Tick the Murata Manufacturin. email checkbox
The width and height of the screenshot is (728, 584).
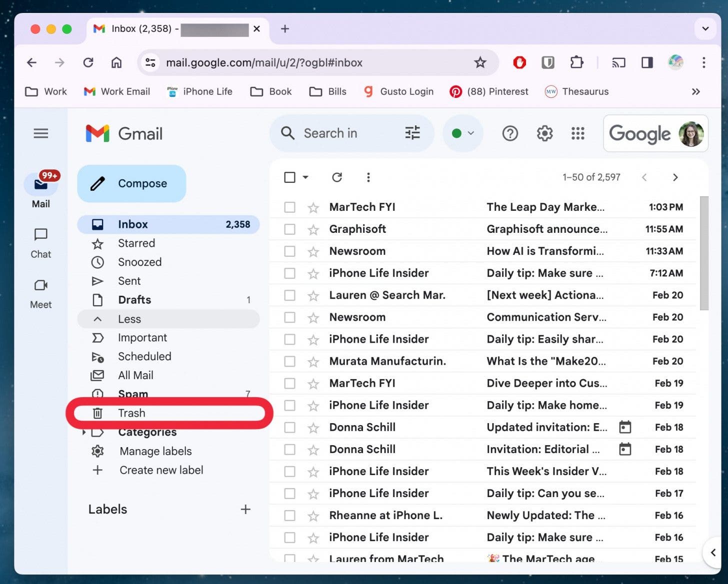pyautogui.click(x=289, y=361)
